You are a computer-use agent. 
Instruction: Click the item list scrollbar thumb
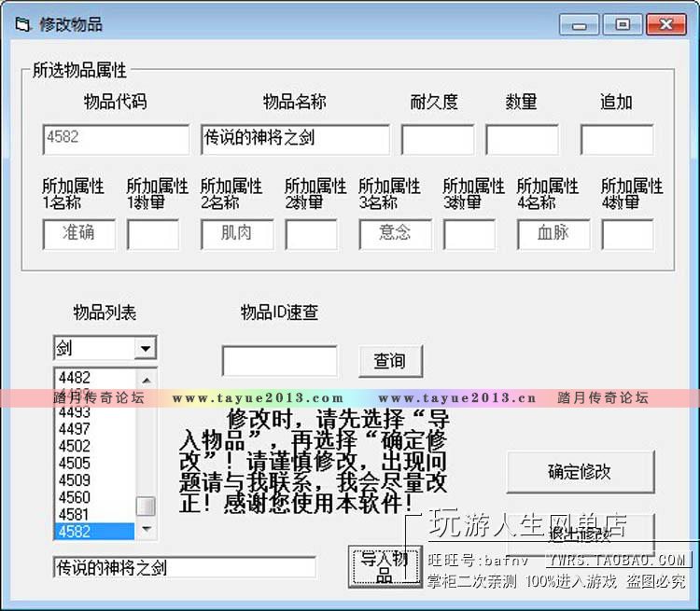[146, 507]
